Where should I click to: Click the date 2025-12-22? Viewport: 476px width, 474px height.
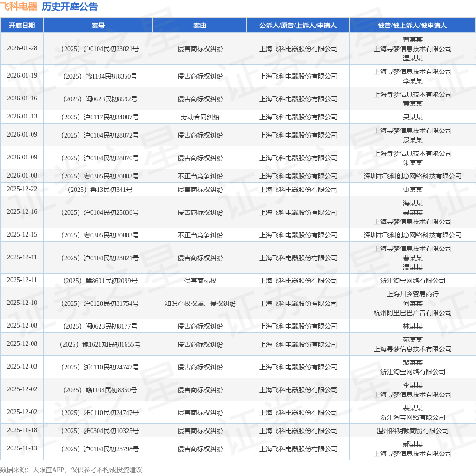[x=22, y=189]
